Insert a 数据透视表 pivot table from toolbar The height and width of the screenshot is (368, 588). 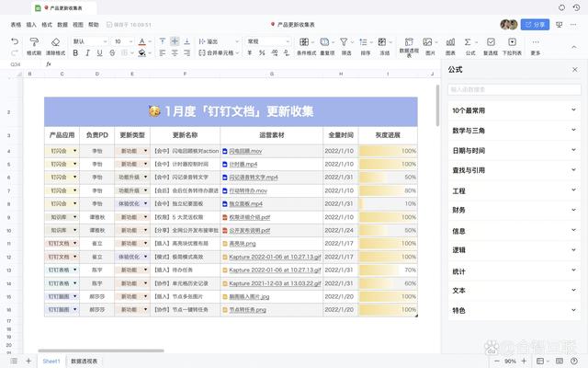(409, 47)
